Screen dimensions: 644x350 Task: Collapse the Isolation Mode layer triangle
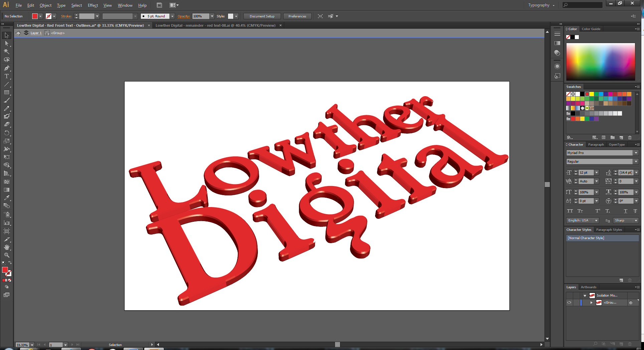tap(585, 296)
